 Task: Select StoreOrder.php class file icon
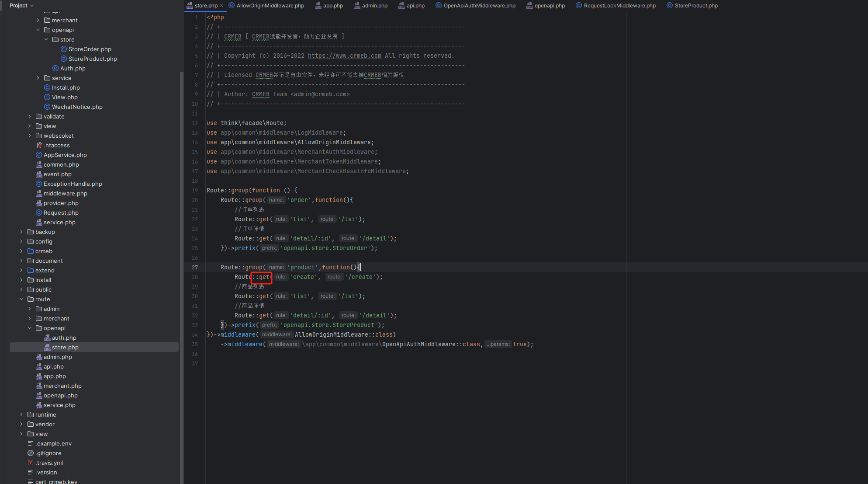tap(64, 49)
